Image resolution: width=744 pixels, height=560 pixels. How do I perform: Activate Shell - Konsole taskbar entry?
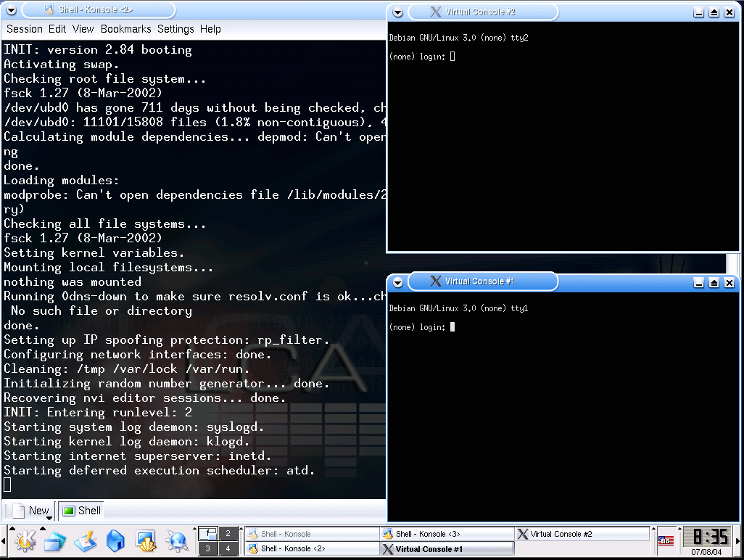click(x=313, y=534)
